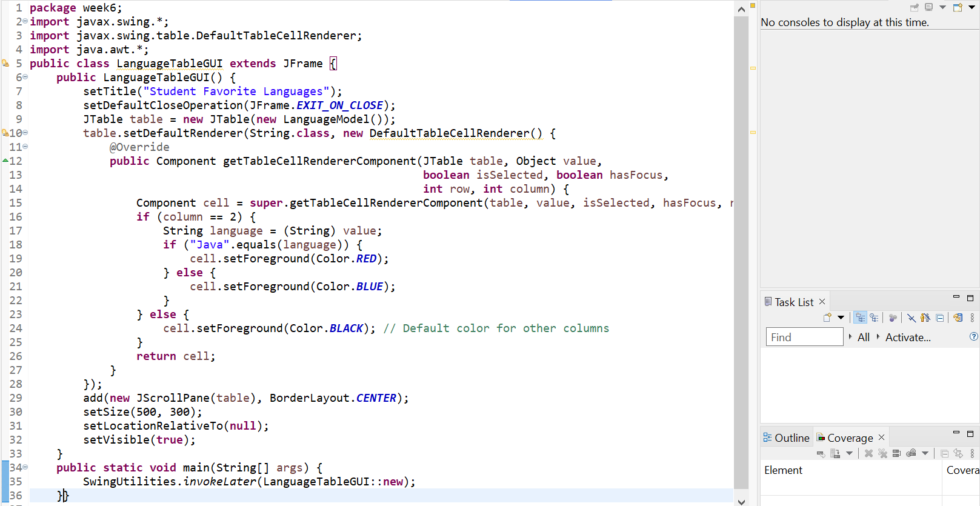The width and height of the screenshot is (980, 506).
Task: Close the Task List tab
Action: 822,301
